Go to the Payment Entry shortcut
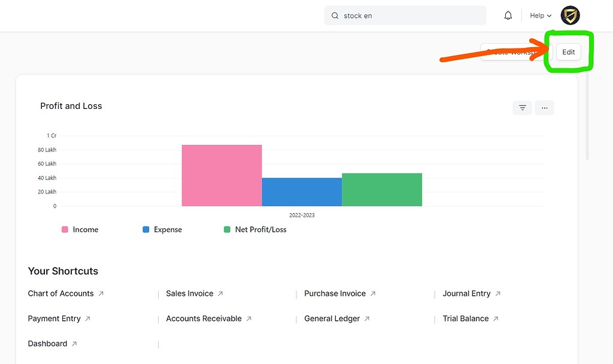 [x=54, y=318]
